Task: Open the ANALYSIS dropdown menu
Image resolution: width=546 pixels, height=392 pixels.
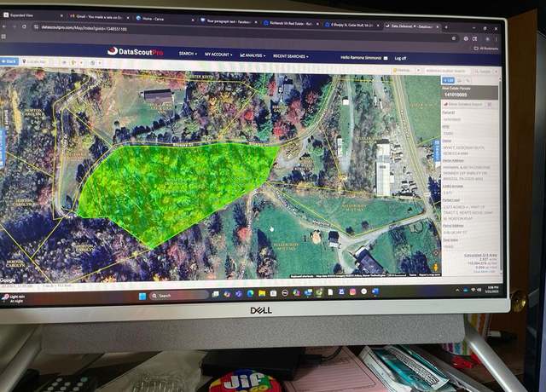Action: coord(253,55)
